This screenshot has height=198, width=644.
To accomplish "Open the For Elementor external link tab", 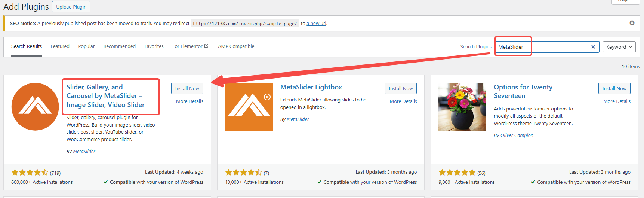I will tap(190, 46).
